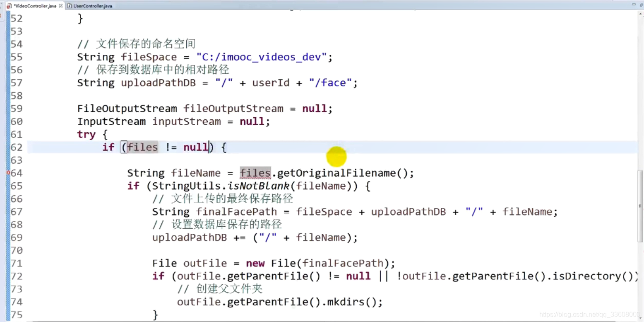The image size is (644, 322).
Task: Minimize the editor area
Action: 634,5
